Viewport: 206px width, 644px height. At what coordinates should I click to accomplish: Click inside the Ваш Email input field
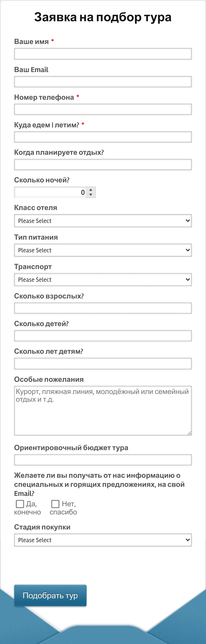(x=103, y=81)
